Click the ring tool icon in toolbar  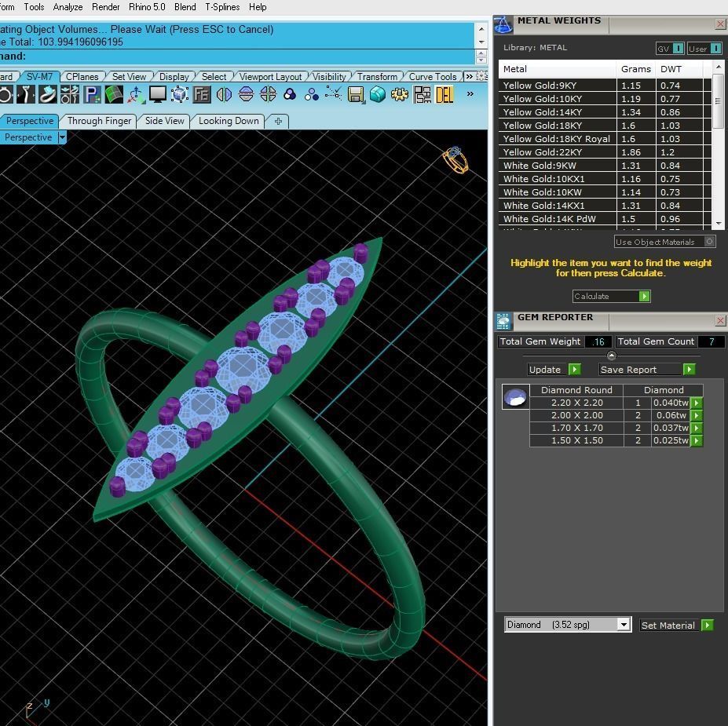click(6, 95)
